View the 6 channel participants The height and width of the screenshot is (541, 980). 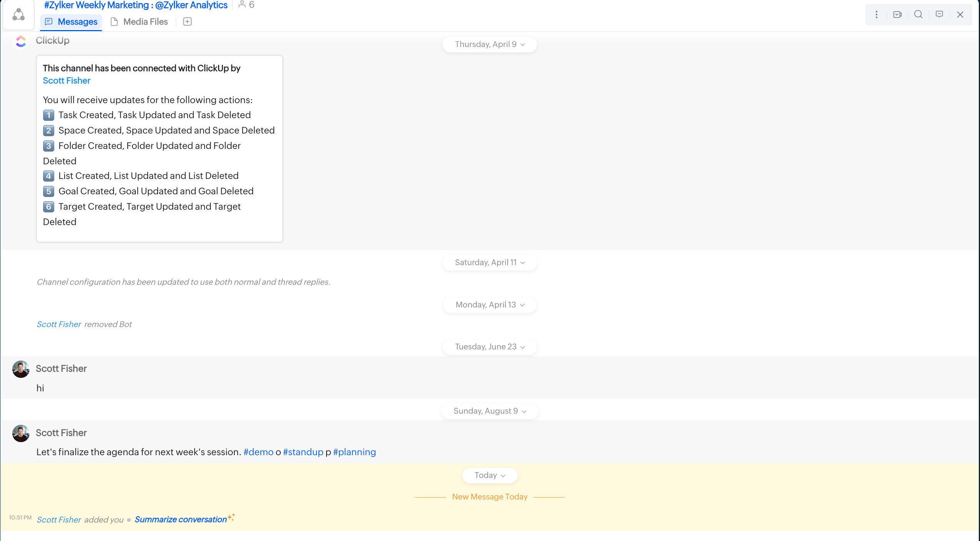(x=247, y=5)
